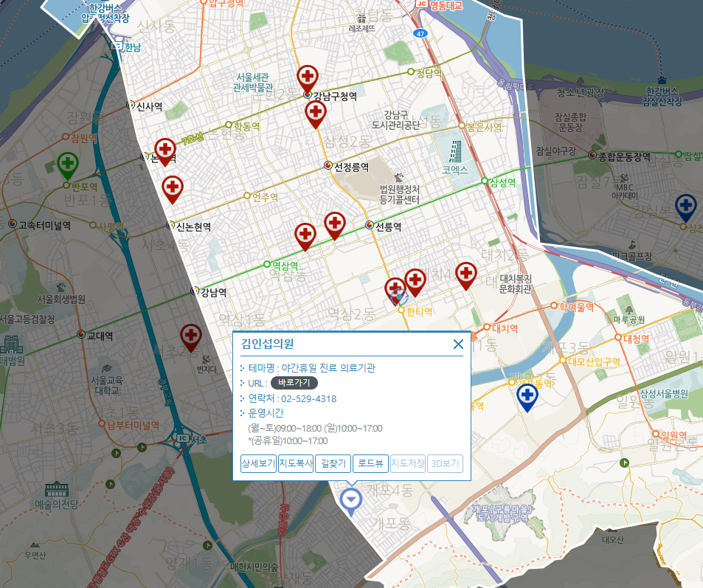Screen dimensions: 703x588
Task: Click the 강남역 station label
Action: [213, 293]
